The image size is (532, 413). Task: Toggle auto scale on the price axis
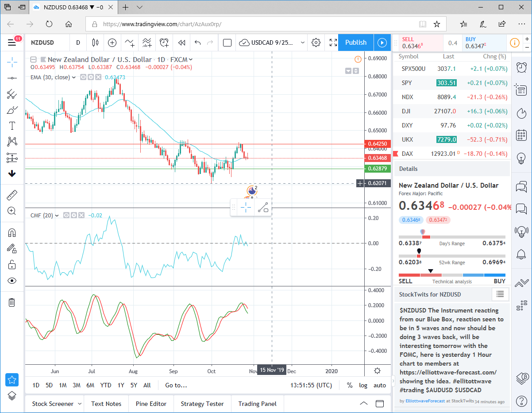[380, 385]
